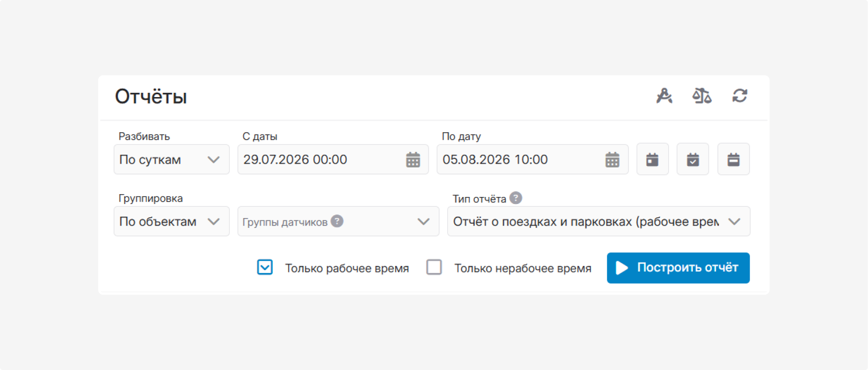Enable Только нерабочее время checkbox

[434, 267]
